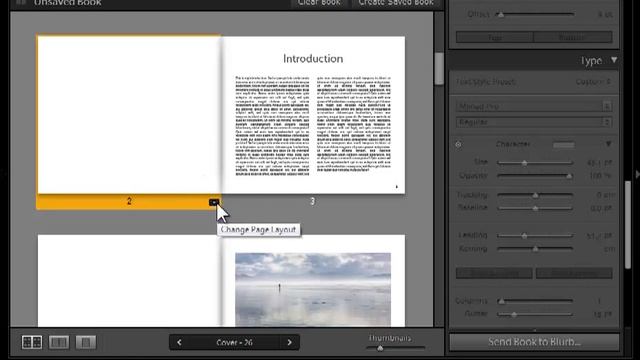This screenshot has width=640, height=360.
Task: Click the Leading value field
Action: 599,236
